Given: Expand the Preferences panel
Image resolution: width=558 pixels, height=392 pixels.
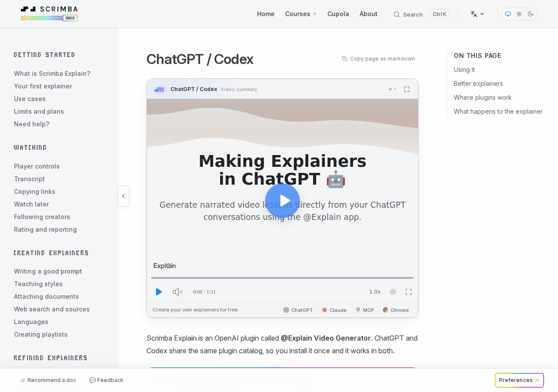Looking at the screenshot, I should click(x=520, y=380).
